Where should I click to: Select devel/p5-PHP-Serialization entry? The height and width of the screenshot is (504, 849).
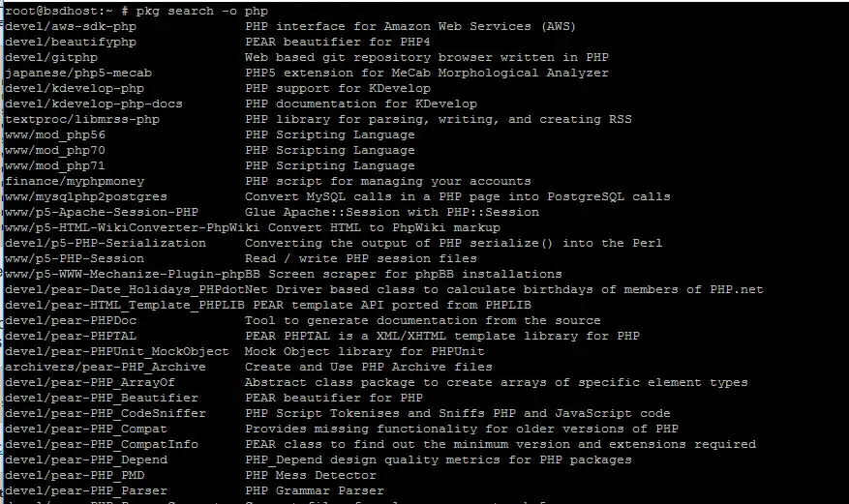click(x=106, y=244)
